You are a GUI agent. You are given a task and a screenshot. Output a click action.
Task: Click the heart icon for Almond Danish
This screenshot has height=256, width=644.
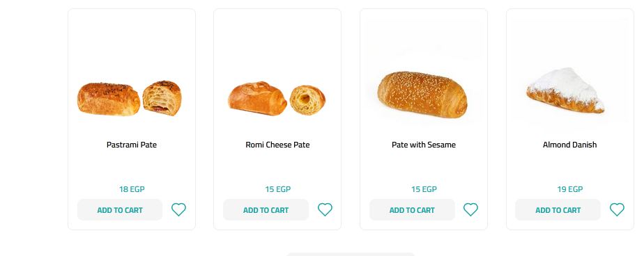[617, 209]
